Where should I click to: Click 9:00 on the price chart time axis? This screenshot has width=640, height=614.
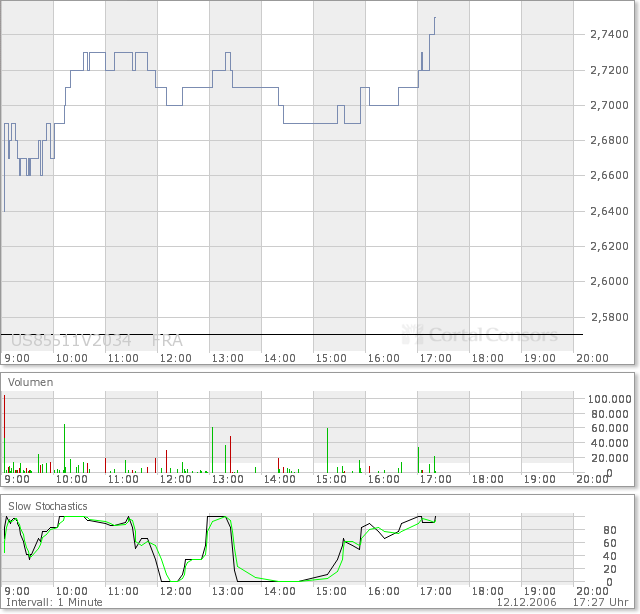point(17,358)
